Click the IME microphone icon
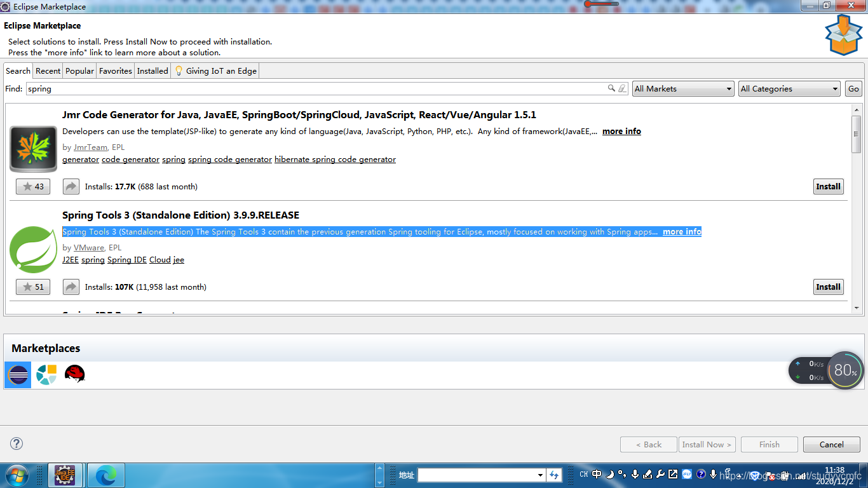868x488 pixels. 635,474
